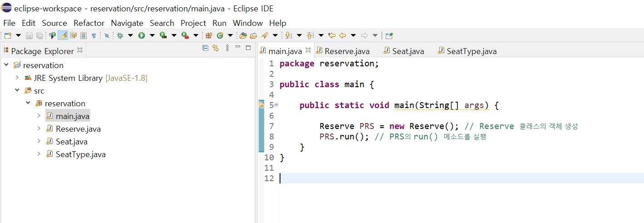
Task: Collapse main method fold marker on line 5
Action: [276, 105]
